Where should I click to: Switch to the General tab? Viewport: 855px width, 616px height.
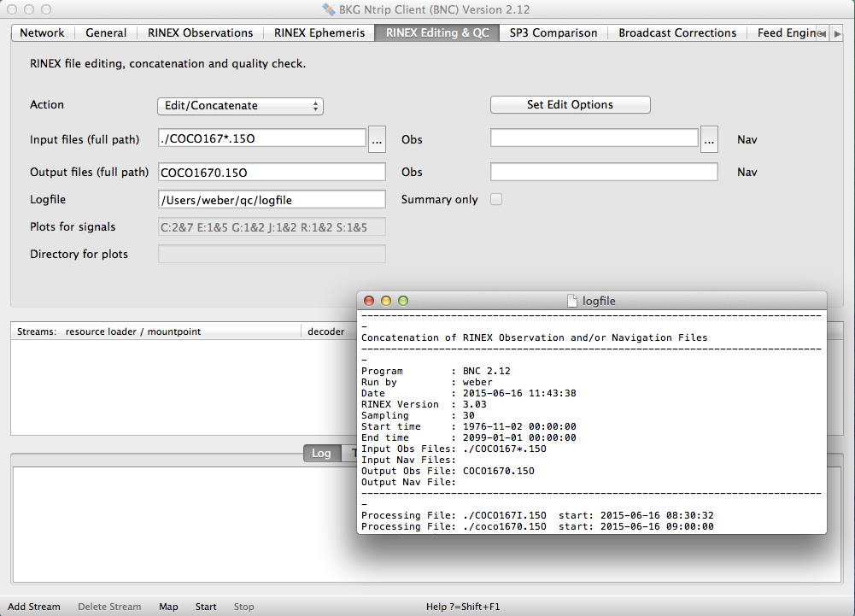[106, 32]
